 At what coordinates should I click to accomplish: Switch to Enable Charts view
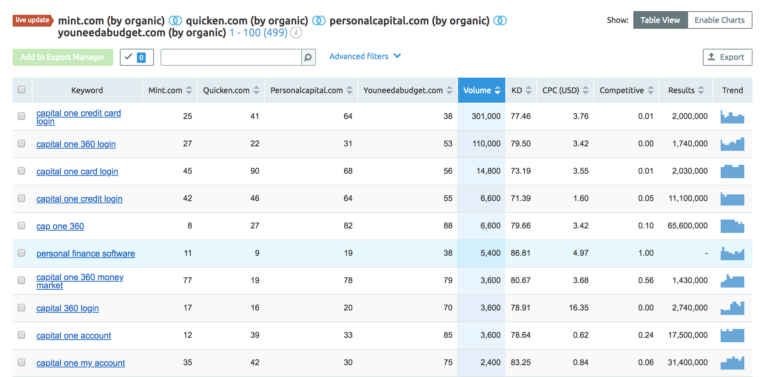(720, 20)
